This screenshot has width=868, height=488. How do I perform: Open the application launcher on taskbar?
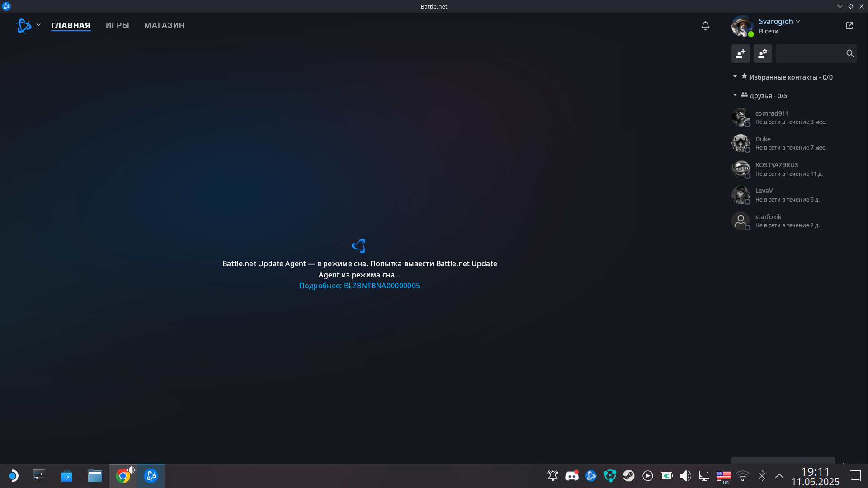(13, 476)
